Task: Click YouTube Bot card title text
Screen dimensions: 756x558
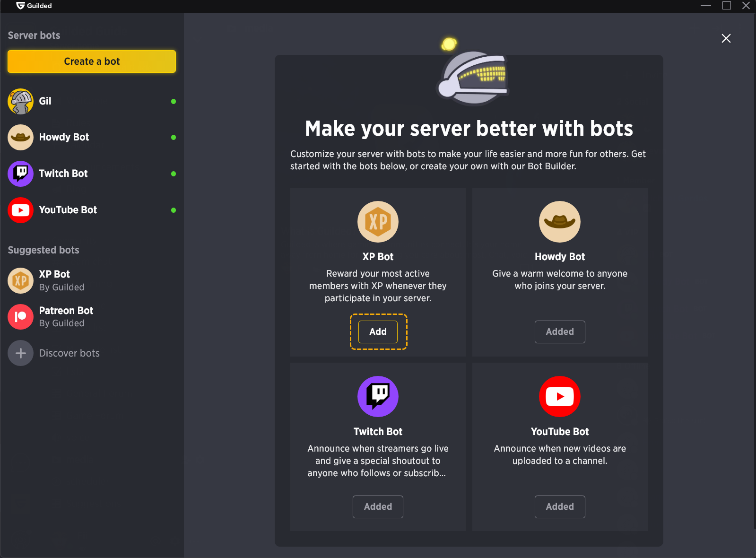Action: 560,432
